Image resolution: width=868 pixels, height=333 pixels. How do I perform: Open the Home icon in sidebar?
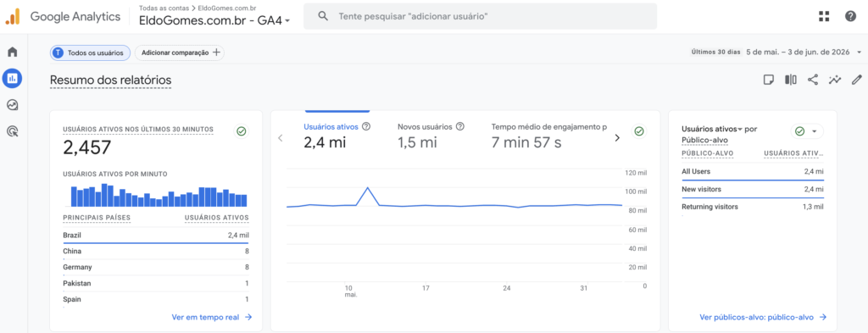tap(12, 52)
